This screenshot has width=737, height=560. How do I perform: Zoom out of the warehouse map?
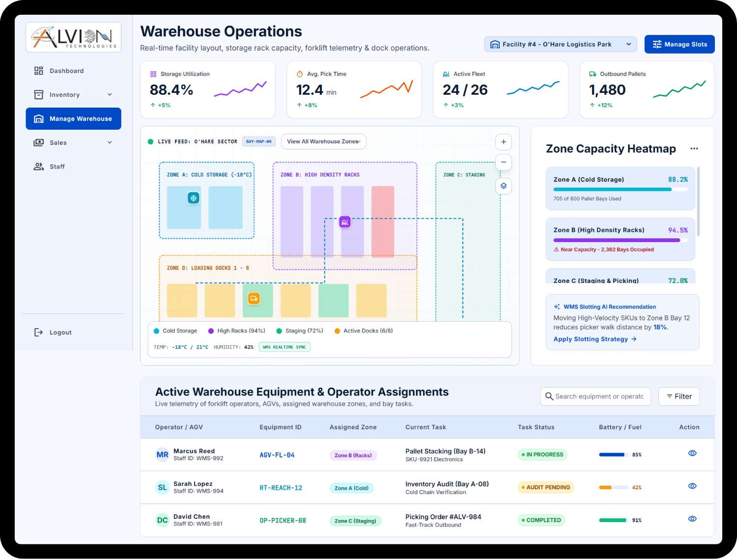pos(504,162)
